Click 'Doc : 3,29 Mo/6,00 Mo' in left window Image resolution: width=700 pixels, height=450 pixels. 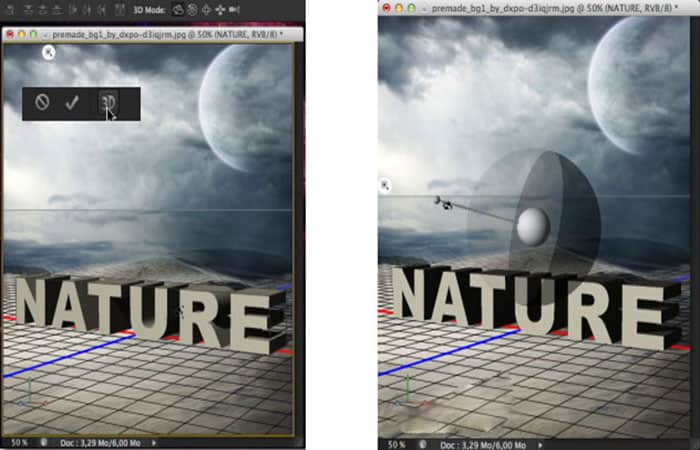(100, 443)
